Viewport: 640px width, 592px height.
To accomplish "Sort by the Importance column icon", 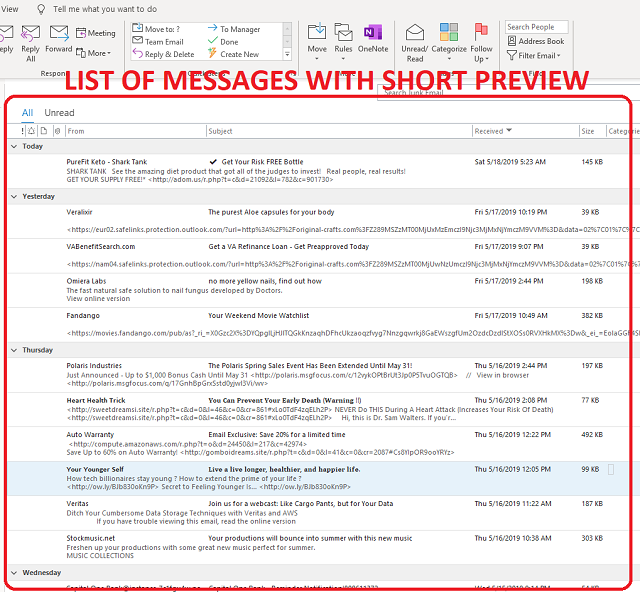I will click(x=22, y=131).
